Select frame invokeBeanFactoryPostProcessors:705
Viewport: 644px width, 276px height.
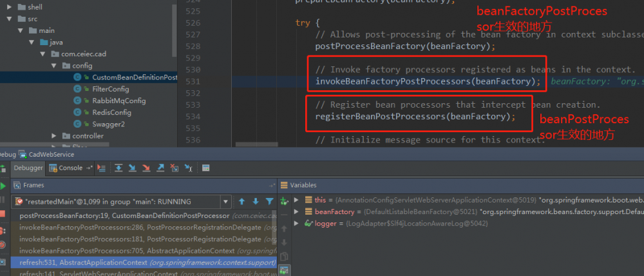click(x=143, y=250)
